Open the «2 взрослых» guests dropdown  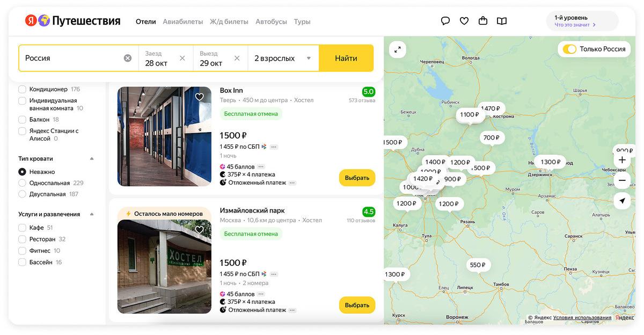[283, 57]
